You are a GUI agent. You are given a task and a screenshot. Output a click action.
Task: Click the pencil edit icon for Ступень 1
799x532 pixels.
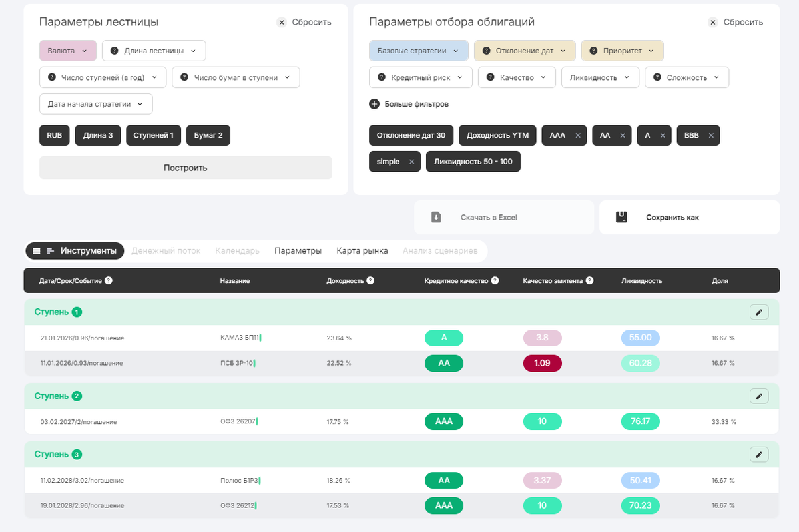pyautogui.click(x=759, y=312)
